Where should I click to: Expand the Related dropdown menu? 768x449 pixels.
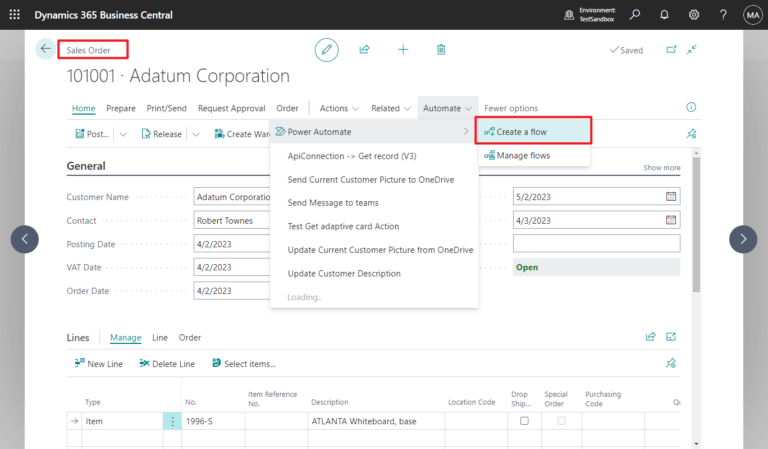click(391, 108)
